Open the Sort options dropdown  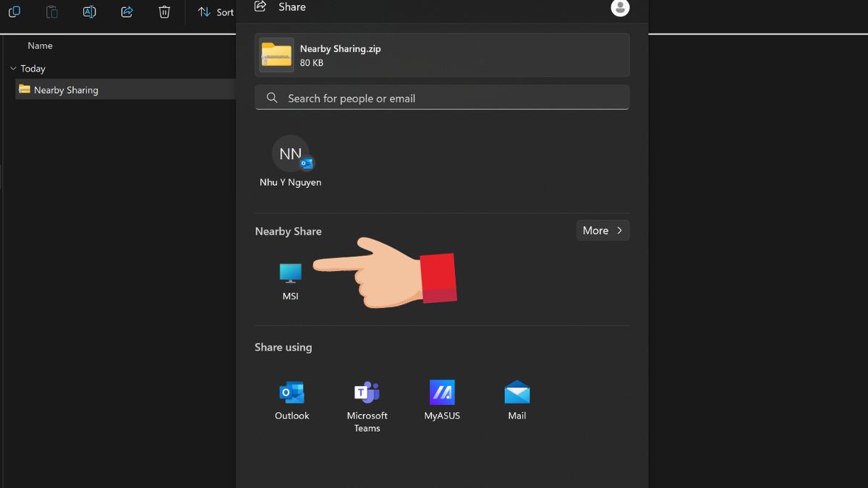point(216,12)
